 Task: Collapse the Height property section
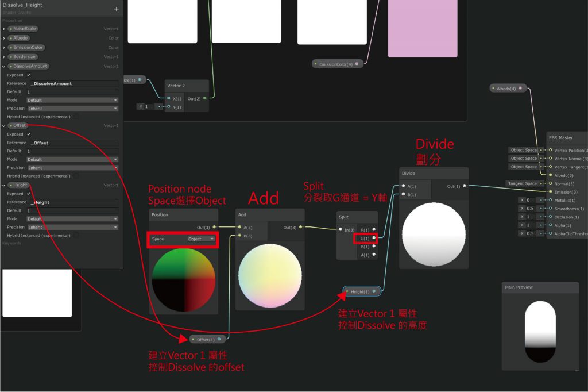pos(4,185)
